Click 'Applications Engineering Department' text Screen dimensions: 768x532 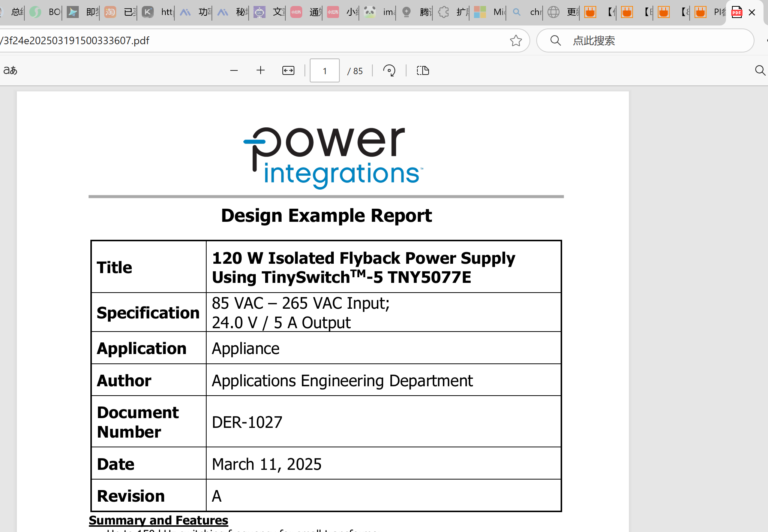click(342, 381)
